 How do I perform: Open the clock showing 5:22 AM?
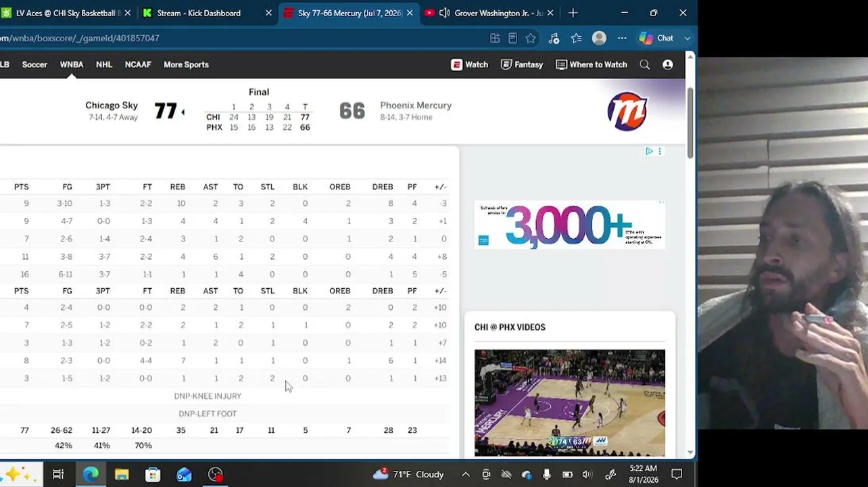tap(642, 475)
